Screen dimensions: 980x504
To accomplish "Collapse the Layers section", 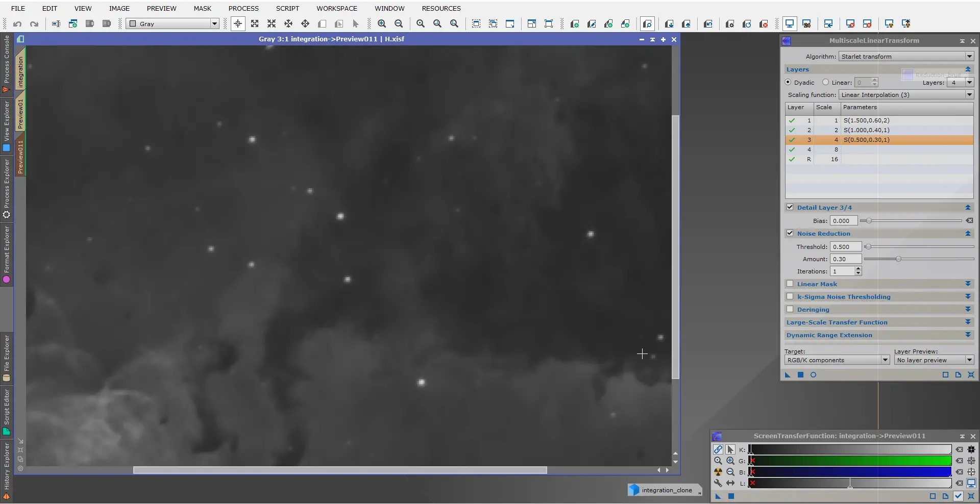I will (968, 69).
